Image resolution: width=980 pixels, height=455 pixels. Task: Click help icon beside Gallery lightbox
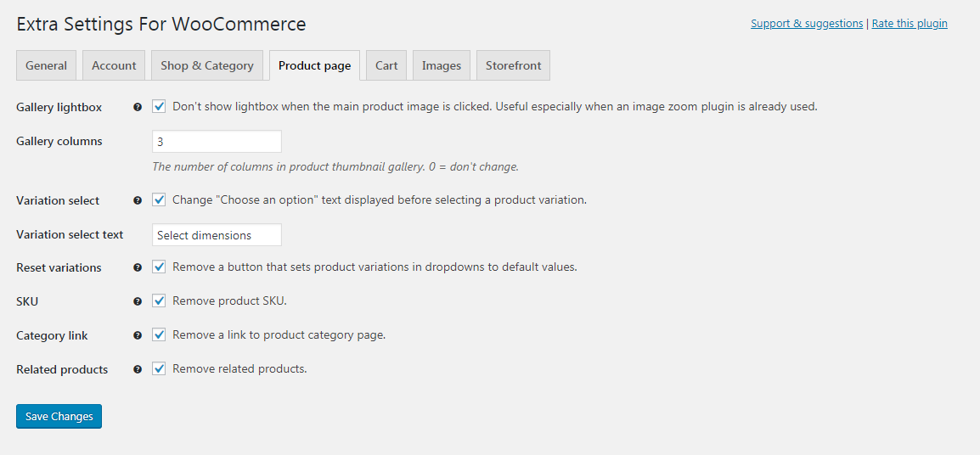point(138,108)
